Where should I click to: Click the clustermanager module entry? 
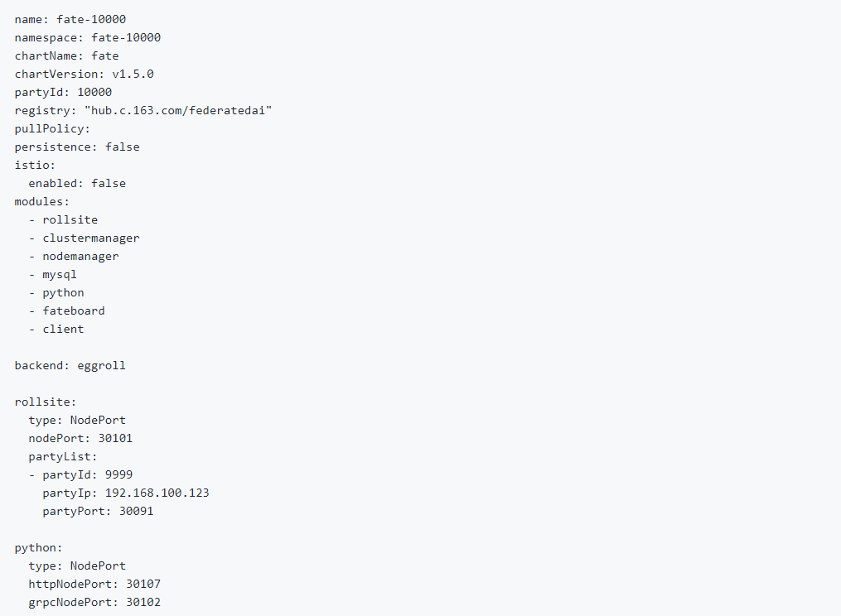click(91, 238)
